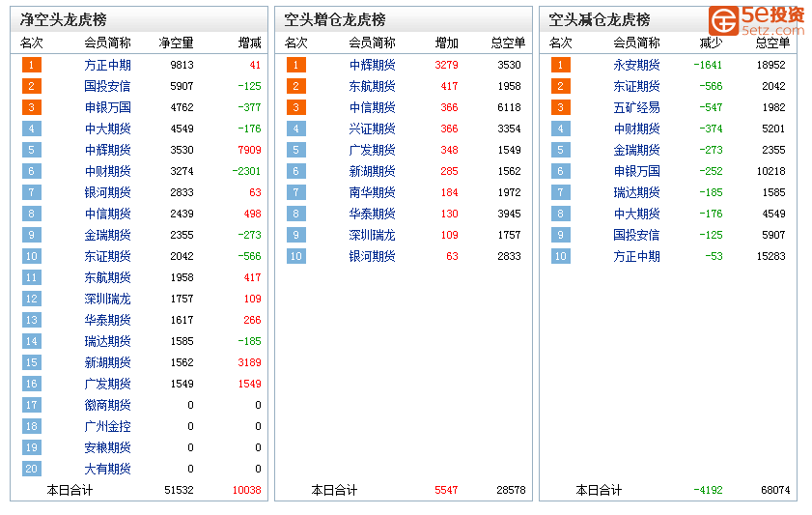Click 银河期货 ranked 7 in 净空头龙虎榜
812x515 pixels.
(108, 192)
